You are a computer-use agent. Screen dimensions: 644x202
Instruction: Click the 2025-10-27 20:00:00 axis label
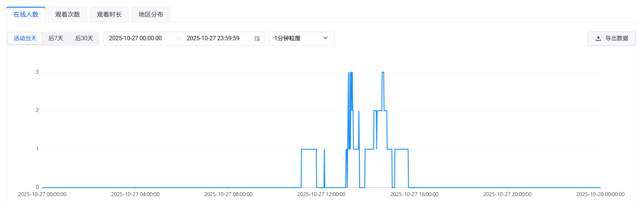[507, 194]
